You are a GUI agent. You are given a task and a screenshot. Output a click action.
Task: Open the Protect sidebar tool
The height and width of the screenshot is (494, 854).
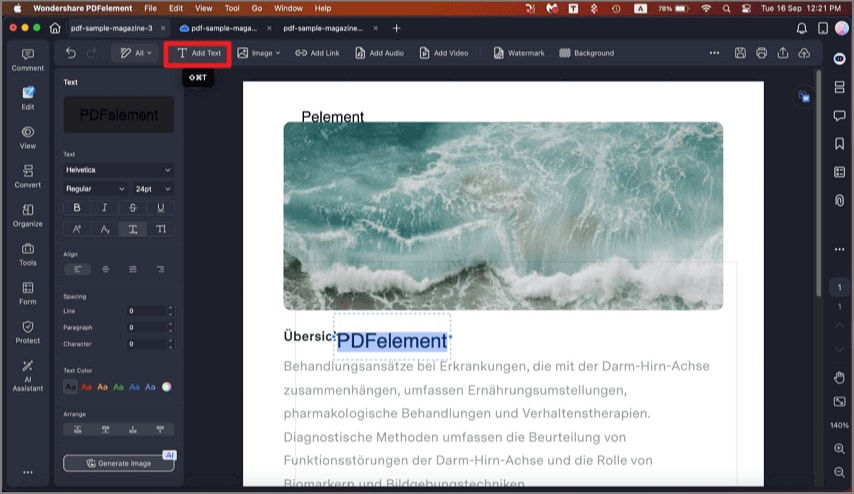point(28,332)
